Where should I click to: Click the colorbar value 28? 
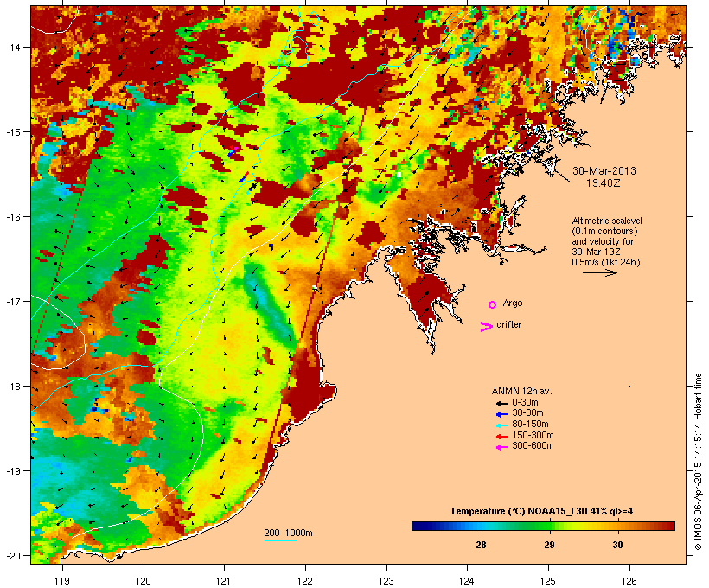tap(481, 545)
